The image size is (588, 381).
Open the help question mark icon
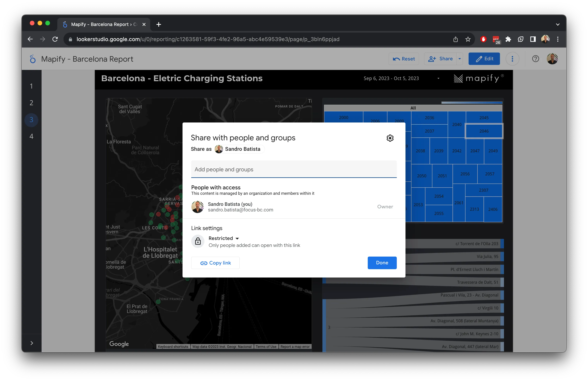point(535,59)
